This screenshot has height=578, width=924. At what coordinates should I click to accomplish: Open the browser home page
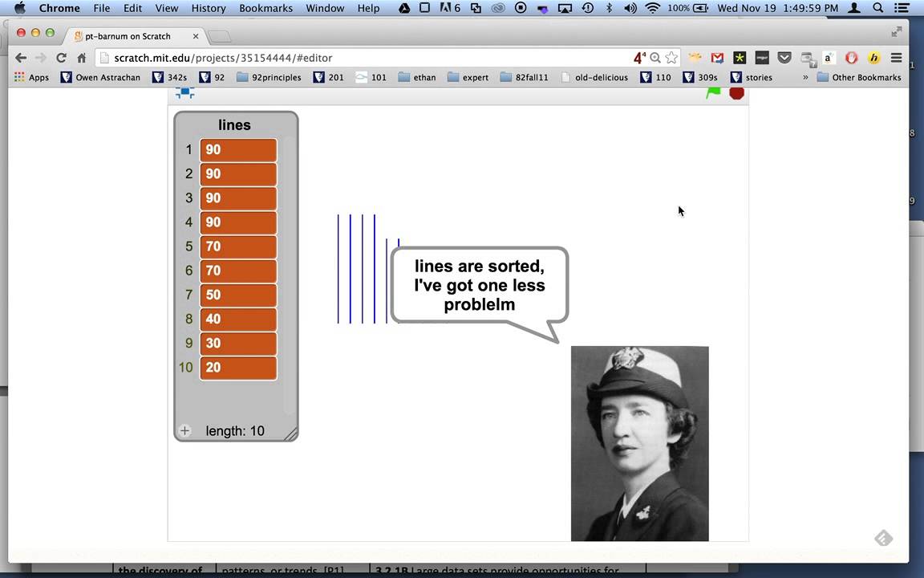[81, 58]
